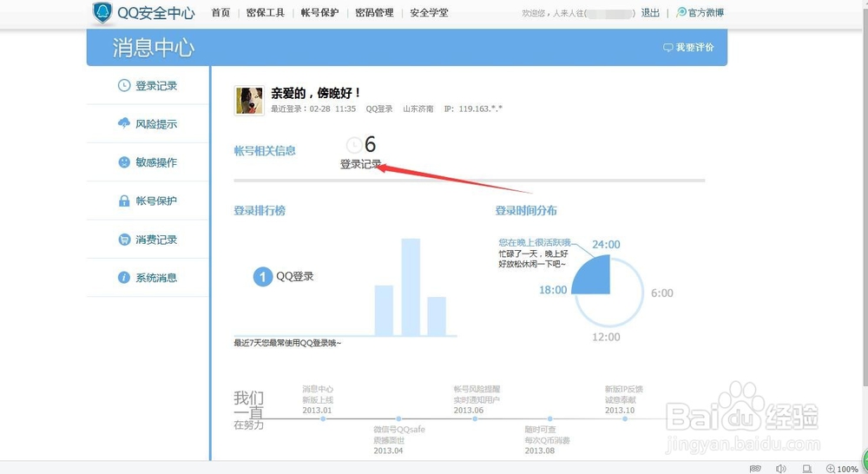Click the browser privacy mask icon in status bar
The height and width of the screenshot is (474, 868).
(755, 469)
